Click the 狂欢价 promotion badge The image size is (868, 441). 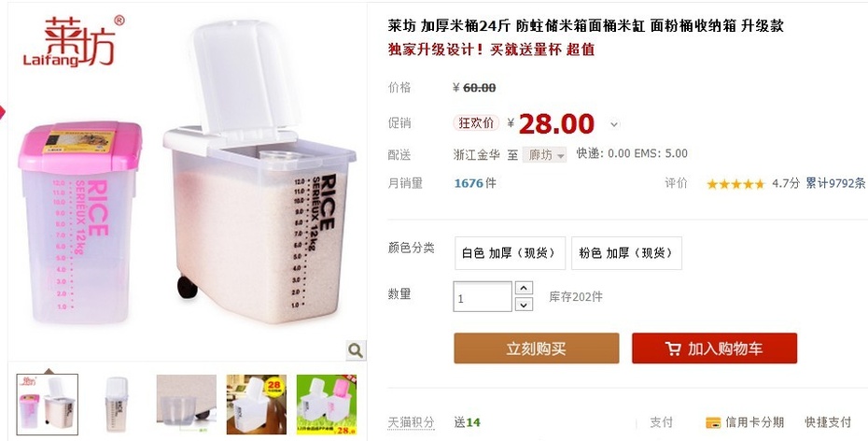[x=476, y=123]
